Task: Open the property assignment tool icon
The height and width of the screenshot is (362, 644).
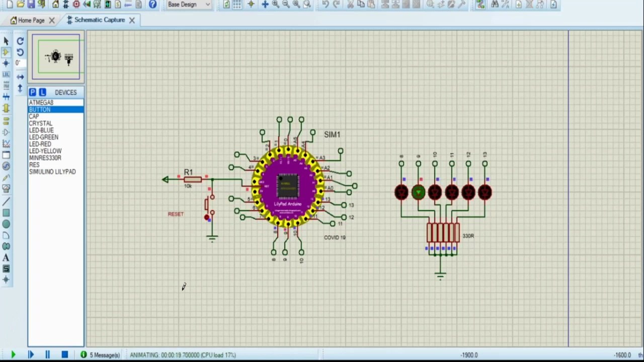Action: pos(505,4)
